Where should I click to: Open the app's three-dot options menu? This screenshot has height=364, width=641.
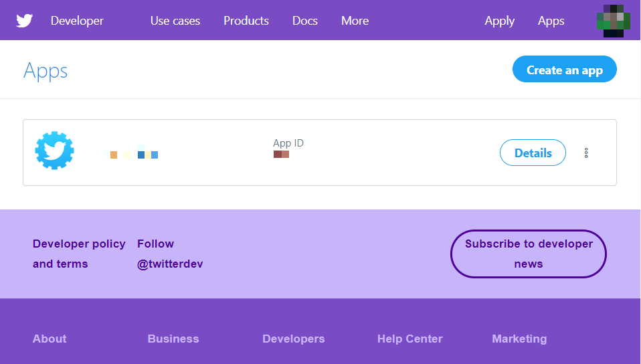click(x=586, y=153)
